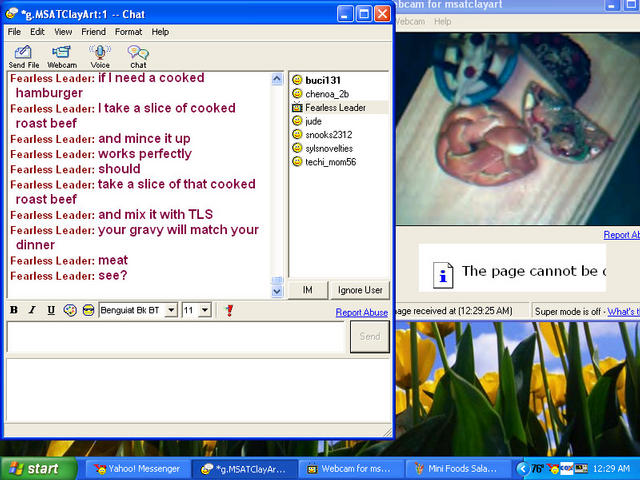Click the Send button
640x480 pixels.
pyautogui.click(x=370, y=336)
